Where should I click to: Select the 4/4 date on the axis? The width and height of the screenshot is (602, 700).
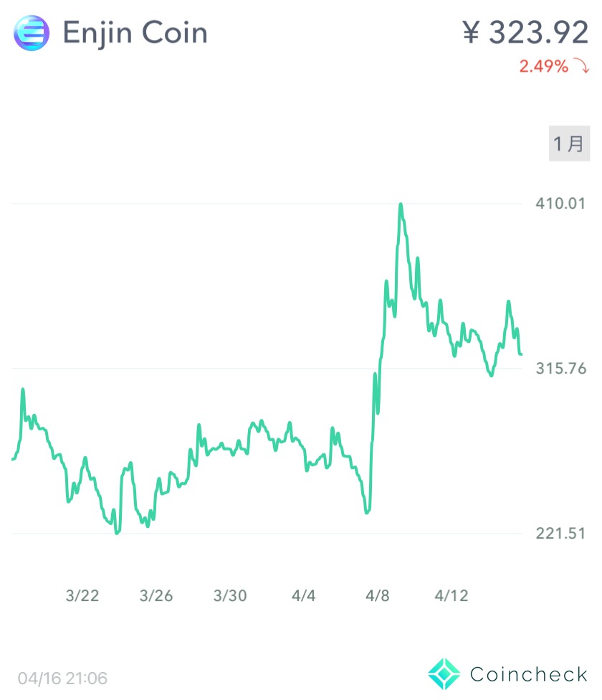[304, 595]
